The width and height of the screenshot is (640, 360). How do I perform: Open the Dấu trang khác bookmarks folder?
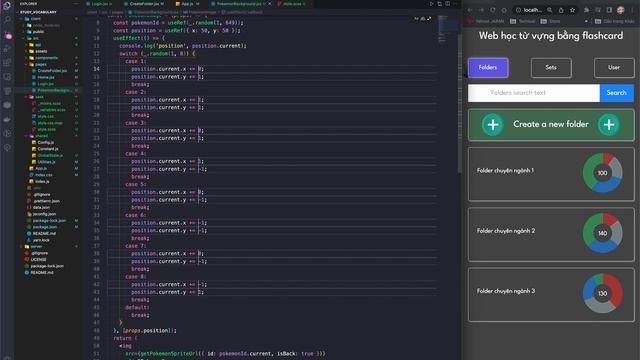click(614, 21)
